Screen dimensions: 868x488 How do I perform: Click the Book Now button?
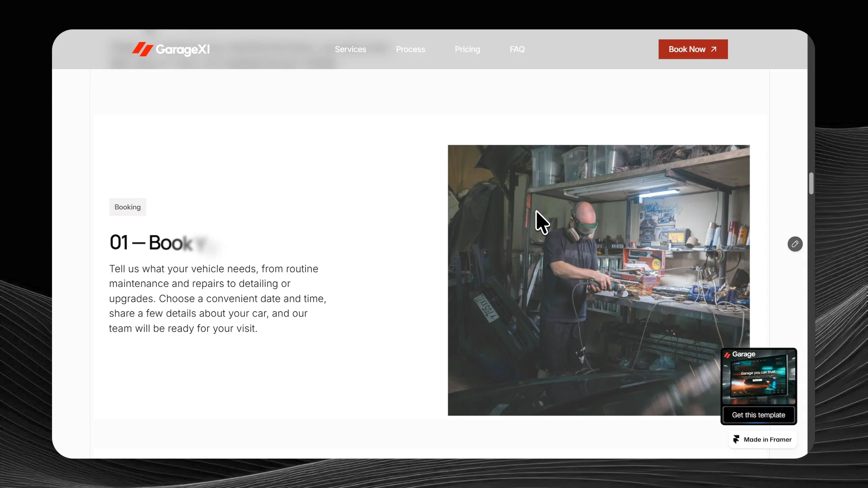tap(693, 49)
